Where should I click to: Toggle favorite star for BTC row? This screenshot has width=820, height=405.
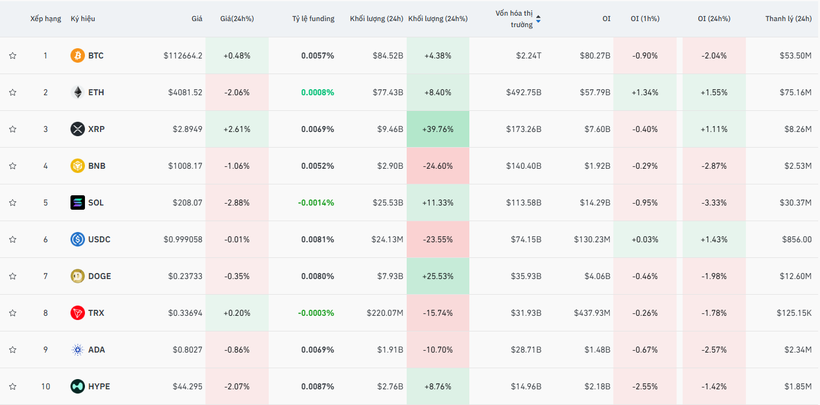coord(13,56)
